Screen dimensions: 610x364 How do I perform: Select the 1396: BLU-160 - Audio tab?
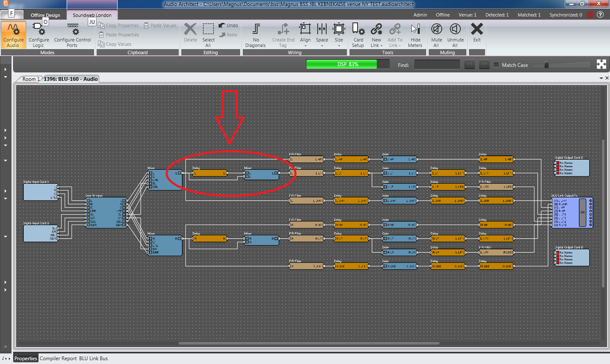71,79
